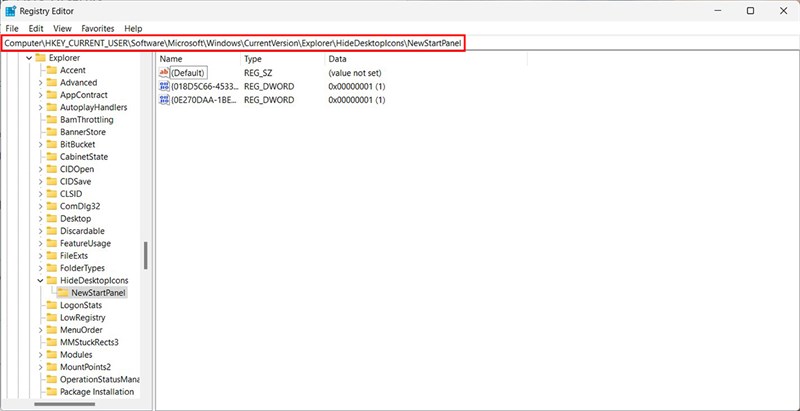Click the {018D5C66-4533 DWORD value icon

[x=165, y=87]
